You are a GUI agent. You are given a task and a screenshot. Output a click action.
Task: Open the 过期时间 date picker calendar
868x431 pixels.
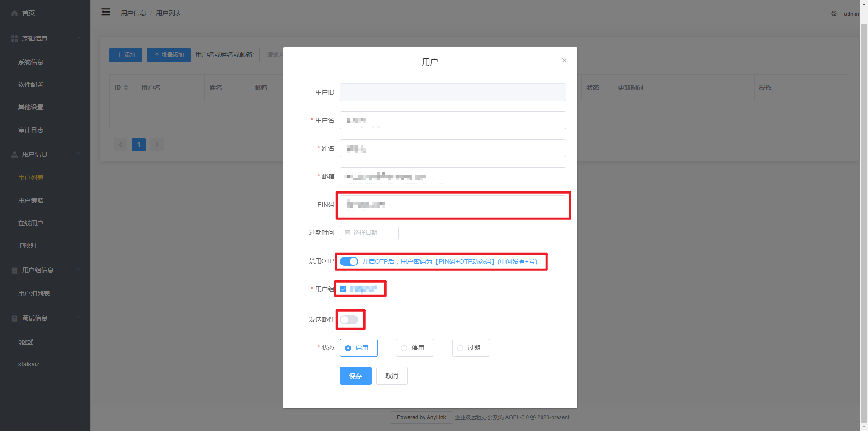(x=369, y=232)
